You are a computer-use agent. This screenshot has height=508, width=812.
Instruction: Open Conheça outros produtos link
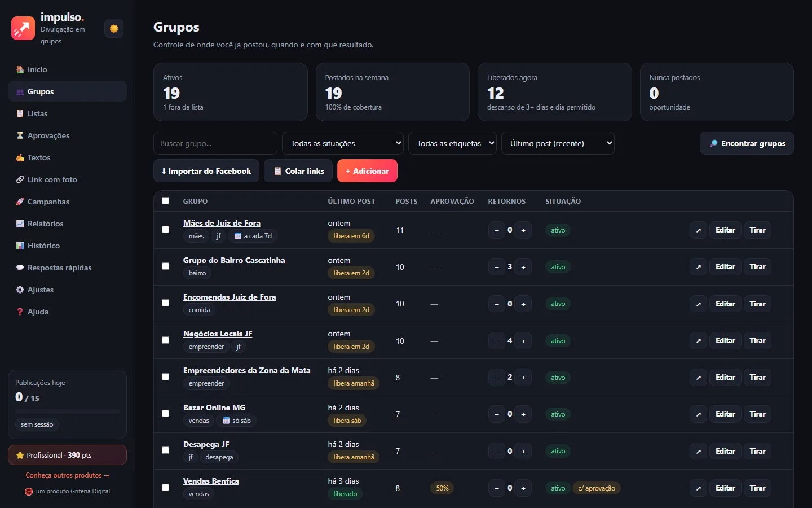click(x=68, y=475)
